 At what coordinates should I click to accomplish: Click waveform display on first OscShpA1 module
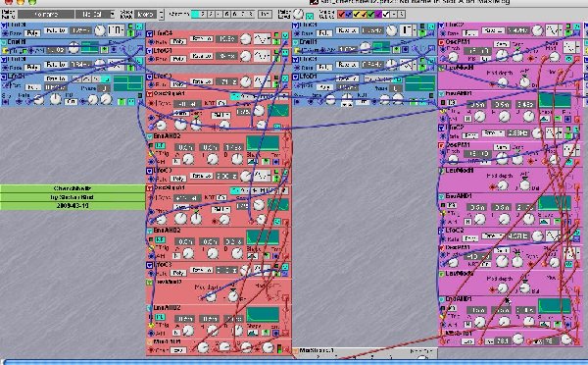(x=278, y=111)
